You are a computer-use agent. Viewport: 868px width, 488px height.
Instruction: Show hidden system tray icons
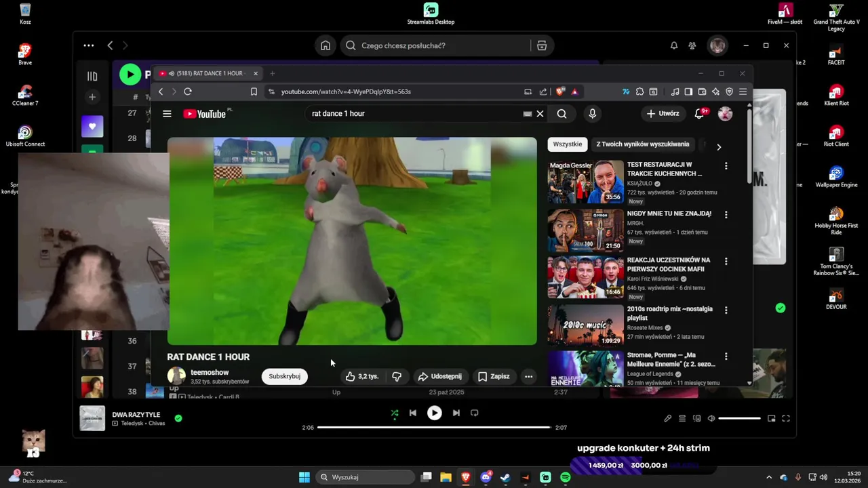(x=768, y=477)
